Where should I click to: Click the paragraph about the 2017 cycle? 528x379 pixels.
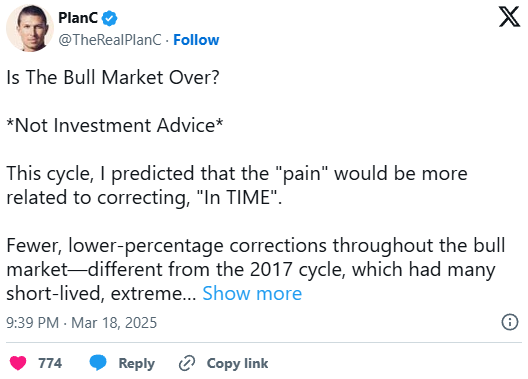(256, 270)
